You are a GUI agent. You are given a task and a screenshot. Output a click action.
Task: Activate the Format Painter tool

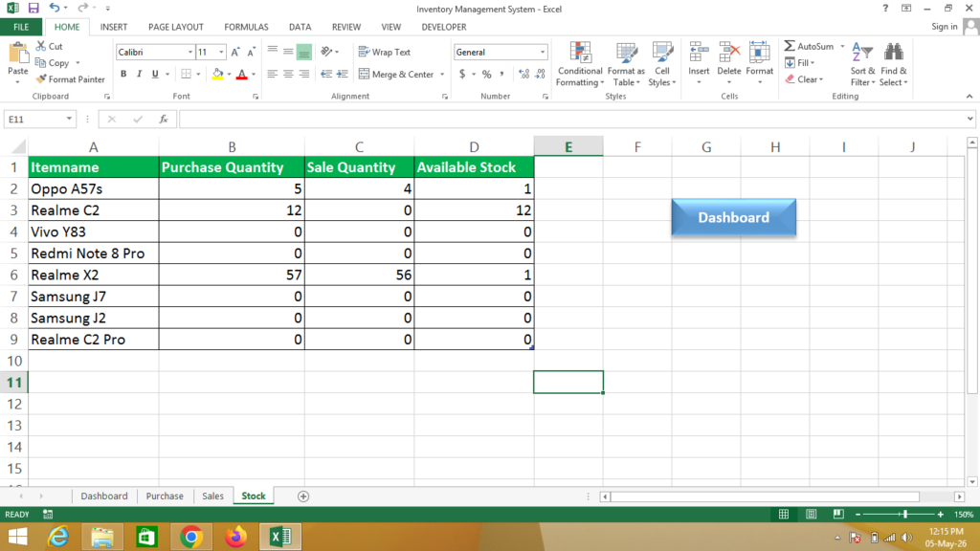(x=70, y=79)
